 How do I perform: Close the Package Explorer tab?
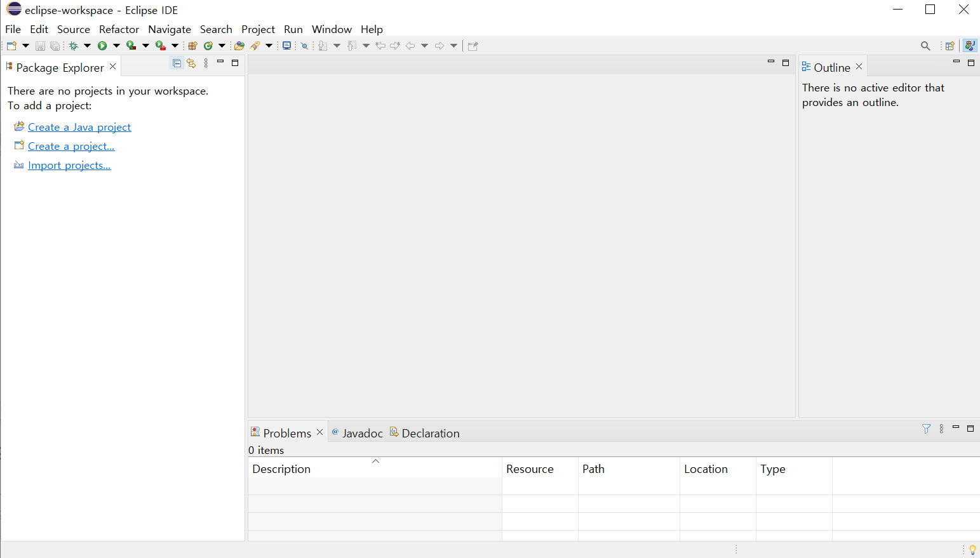pyautogui.click(x=112, y=67)
